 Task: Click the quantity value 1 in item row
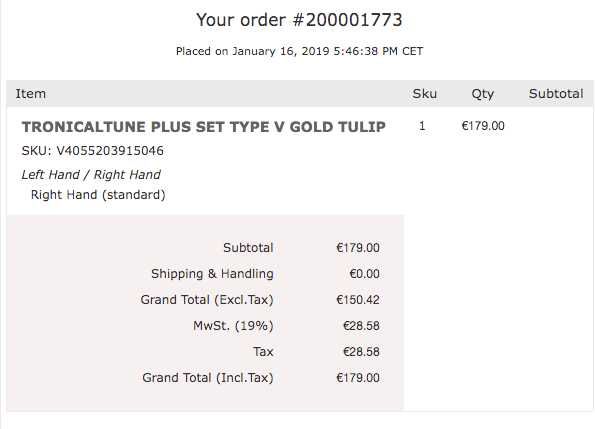tap(422, 126)
